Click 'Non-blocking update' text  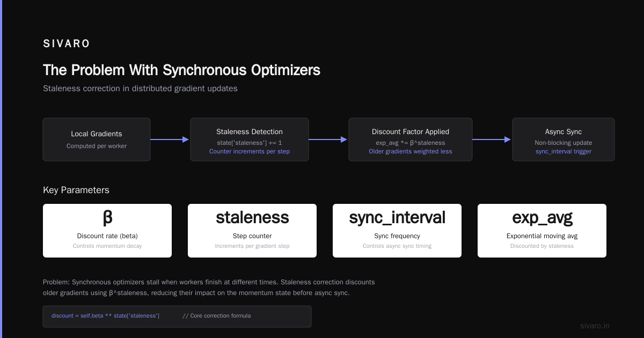pyautogui.click(x=563, y=143)
